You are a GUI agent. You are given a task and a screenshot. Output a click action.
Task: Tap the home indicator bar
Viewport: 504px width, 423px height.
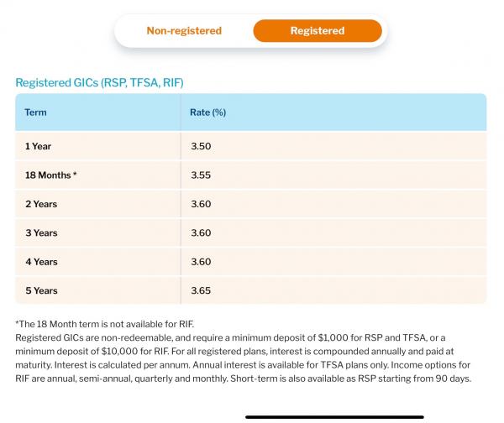334,416
